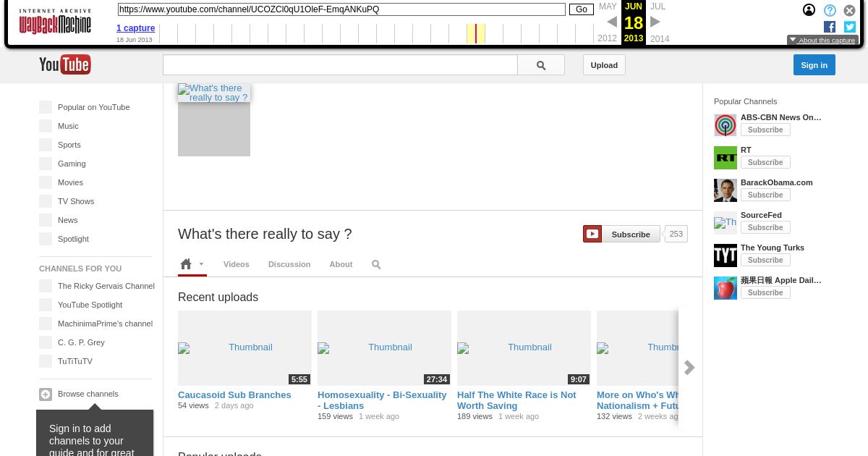Search within this channel icon
Screen dimensions: 868x456
click(x=376, y=265)
